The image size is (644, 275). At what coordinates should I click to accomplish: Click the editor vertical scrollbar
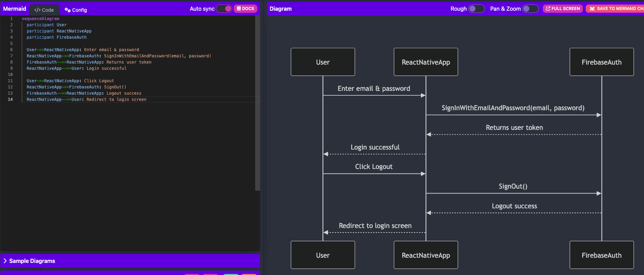point(257,103)
